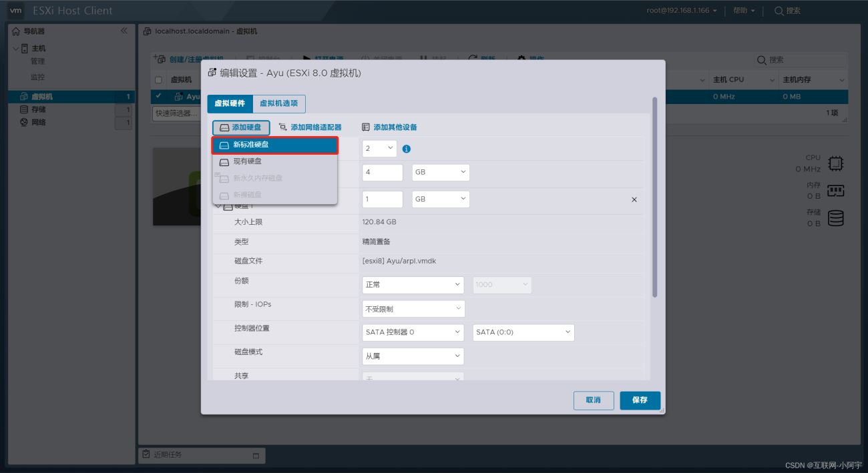Click the CPU chip icon in the resource summary
The image size is (868, 473).
(835, 163)
